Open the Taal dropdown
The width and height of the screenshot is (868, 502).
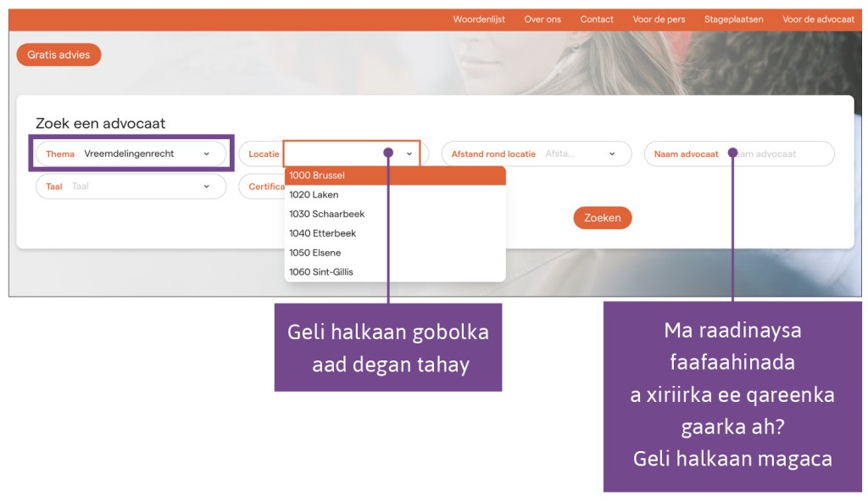[207, 186]
